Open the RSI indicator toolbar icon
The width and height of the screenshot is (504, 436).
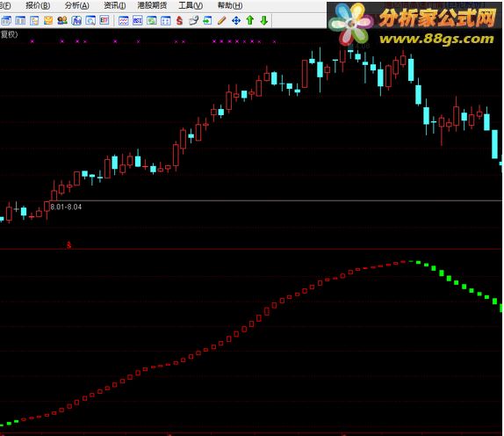point(138,20)
